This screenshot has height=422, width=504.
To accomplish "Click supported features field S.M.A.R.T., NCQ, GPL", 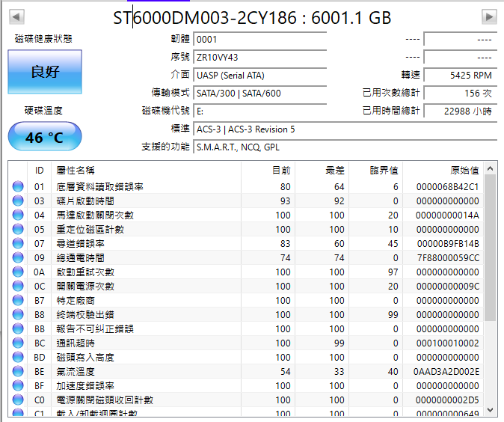I will point(345,147).
